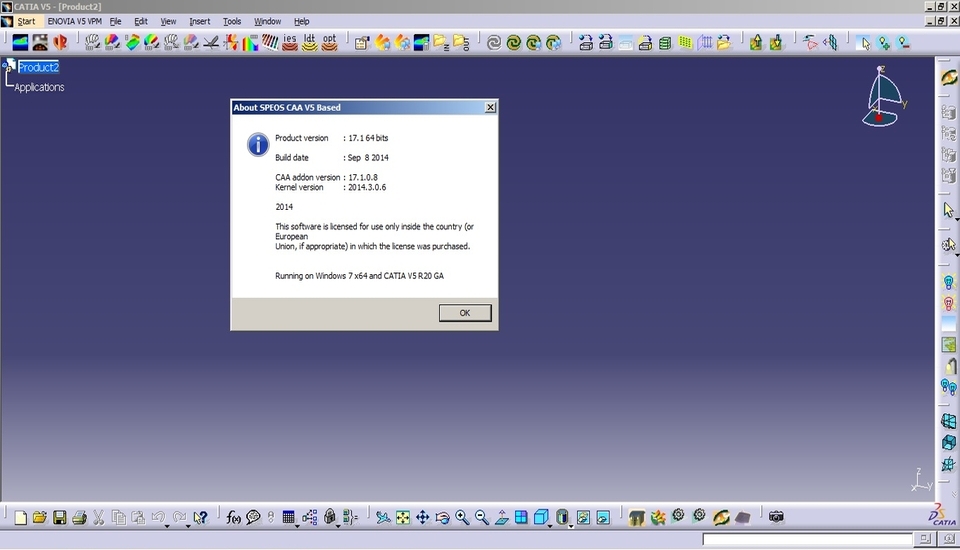
Task: Select the Rotate view tool
Action: tap(442, 518)
